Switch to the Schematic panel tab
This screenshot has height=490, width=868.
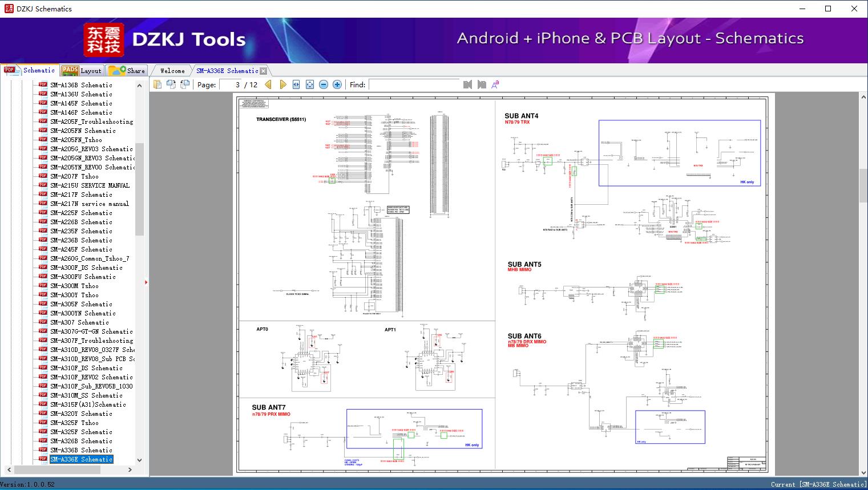(30, 70)
